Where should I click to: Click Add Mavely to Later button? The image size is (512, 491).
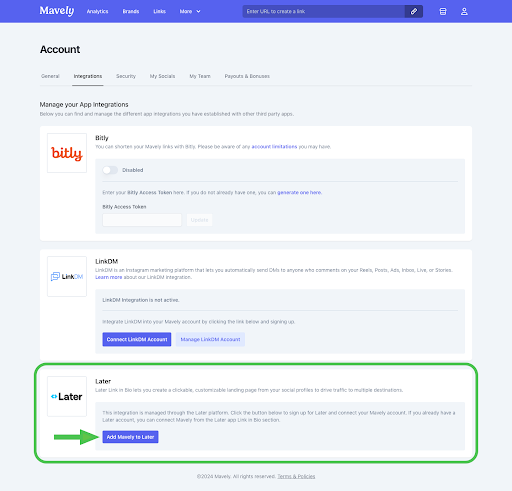click(x=130, y=437)
